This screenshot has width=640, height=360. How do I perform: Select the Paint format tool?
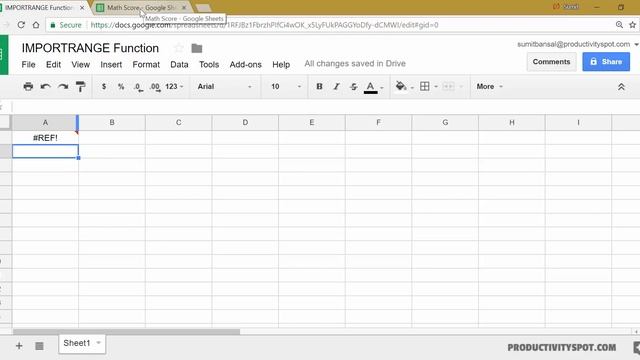coord(80,87)
